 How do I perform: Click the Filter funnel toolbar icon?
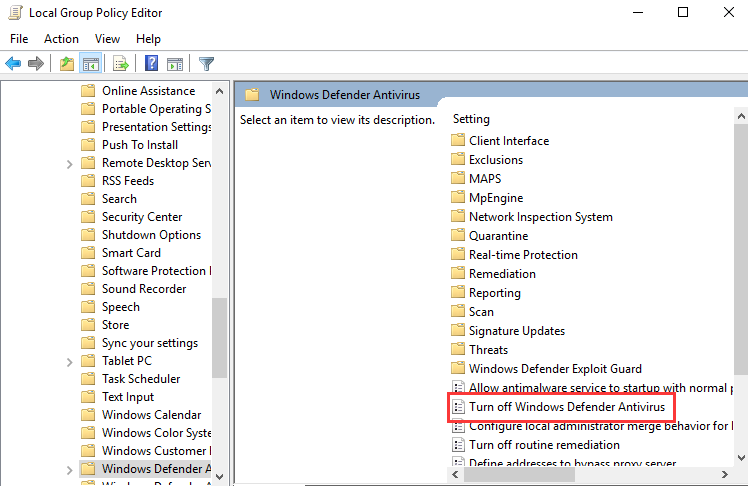point(206,63)
